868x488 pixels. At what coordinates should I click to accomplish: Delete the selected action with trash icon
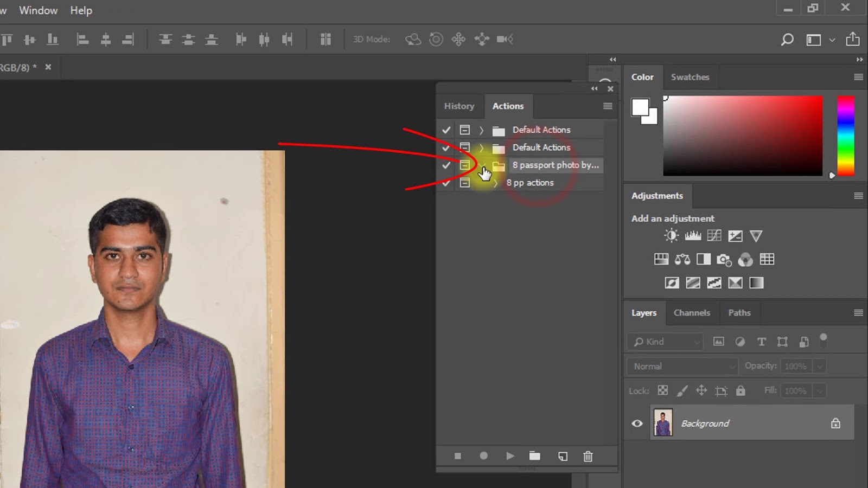coord(588,457)
